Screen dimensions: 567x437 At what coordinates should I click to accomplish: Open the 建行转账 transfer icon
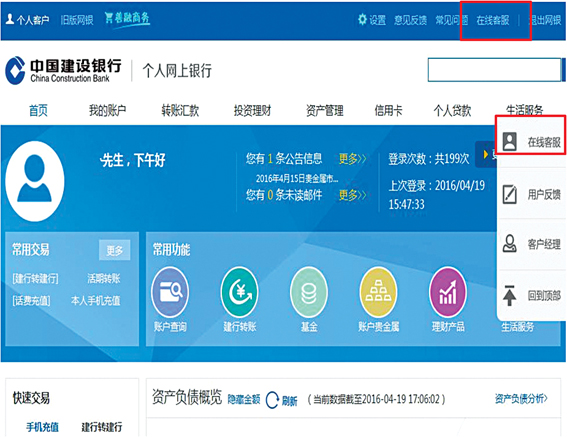(239, 292)
